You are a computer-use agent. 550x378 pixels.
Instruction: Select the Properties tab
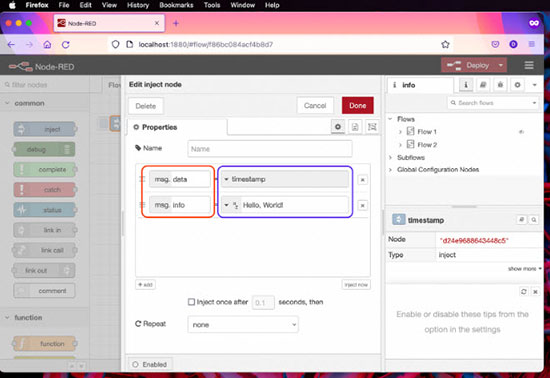[177, 127]
